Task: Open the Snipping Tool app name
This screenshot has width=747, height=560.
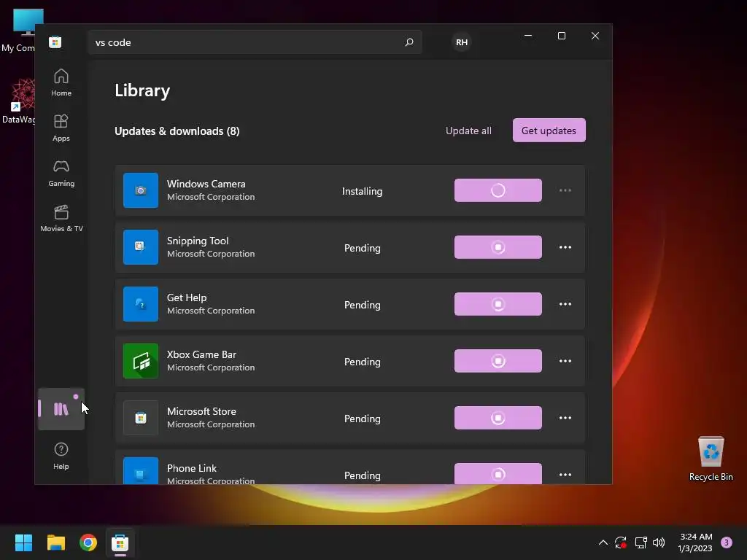Action: pos(198,241)
